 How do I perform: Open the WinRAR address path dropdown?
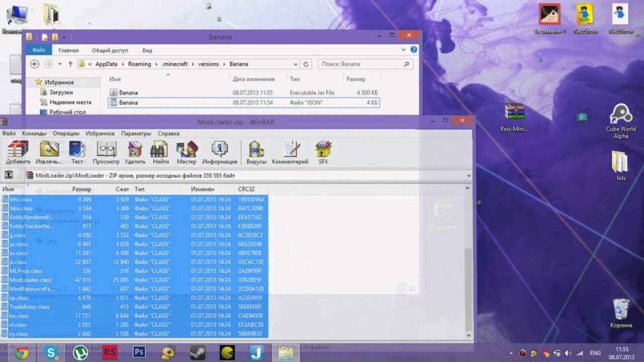pos(469,175)
